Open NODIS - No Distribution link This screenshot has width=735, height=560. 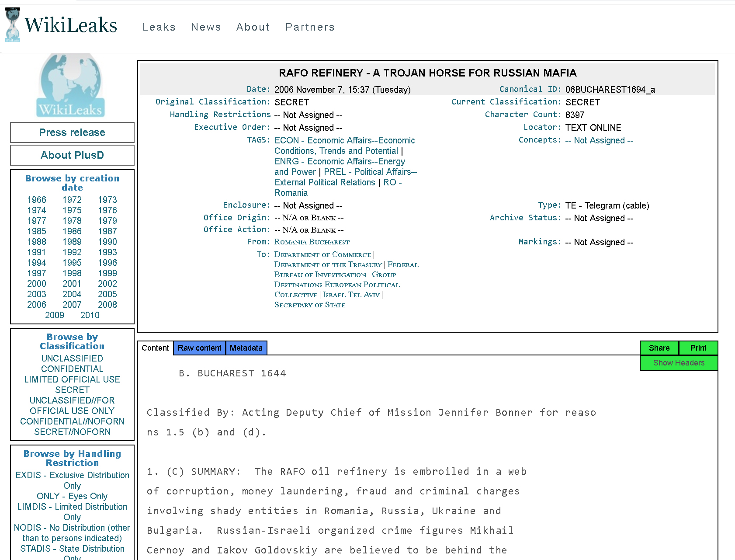72,533
